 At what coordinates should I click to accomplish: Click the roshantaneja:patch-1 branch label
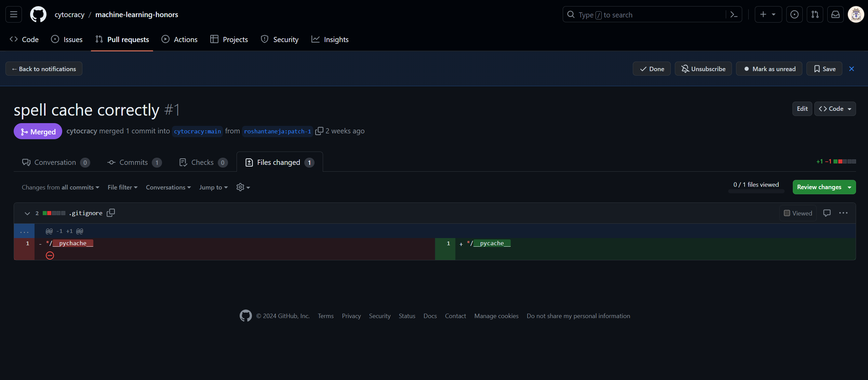[277, 131]
